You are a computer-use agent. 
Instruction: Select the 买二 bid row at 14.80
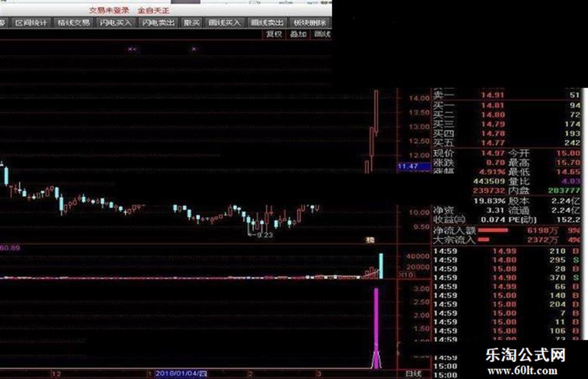coord(506,115)
